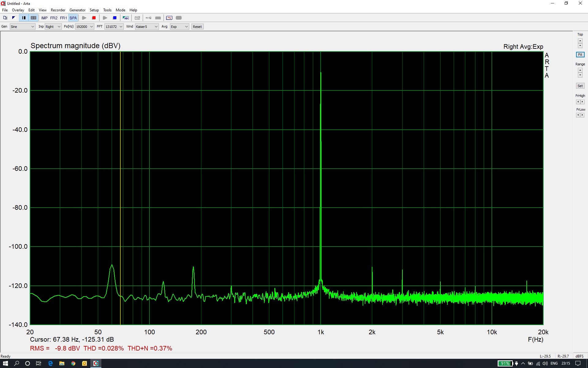Start recording with gray play icon
Image resolution: width=588 pixels, height=368 pixels.
(x=84, y=18)
